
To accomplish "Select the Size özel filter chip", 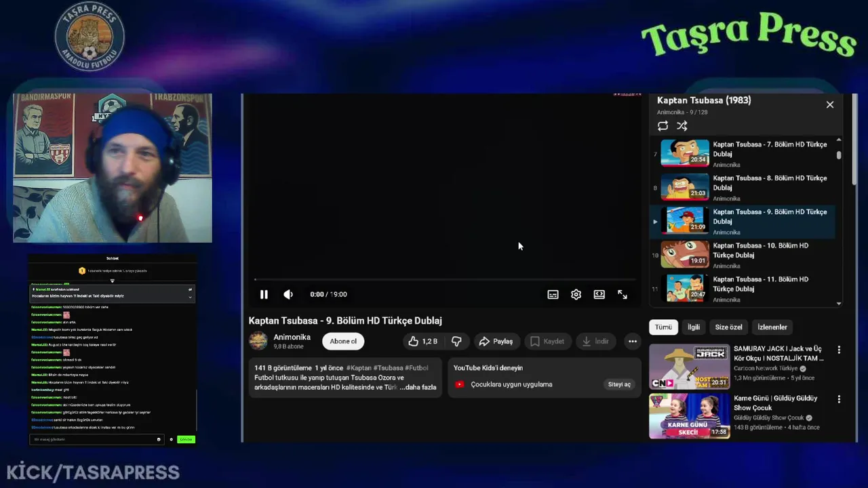I will click(x=728, y=327).
